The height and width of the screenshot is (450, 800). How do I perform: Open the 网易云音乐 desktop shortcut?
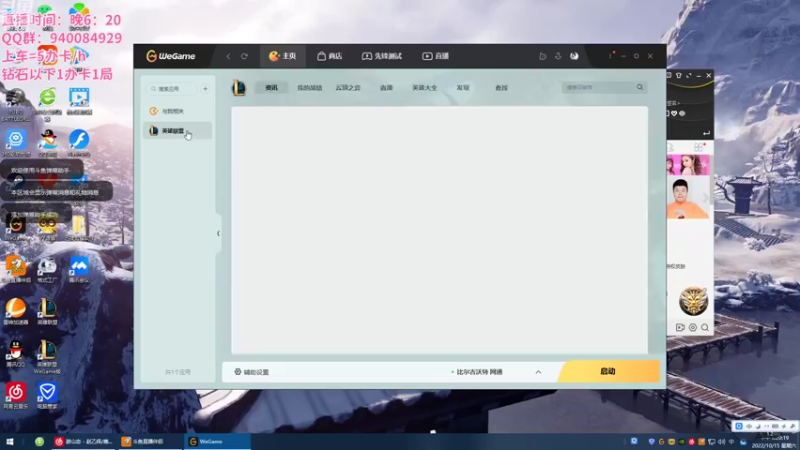pyautogui.click(x=15, y=396)
